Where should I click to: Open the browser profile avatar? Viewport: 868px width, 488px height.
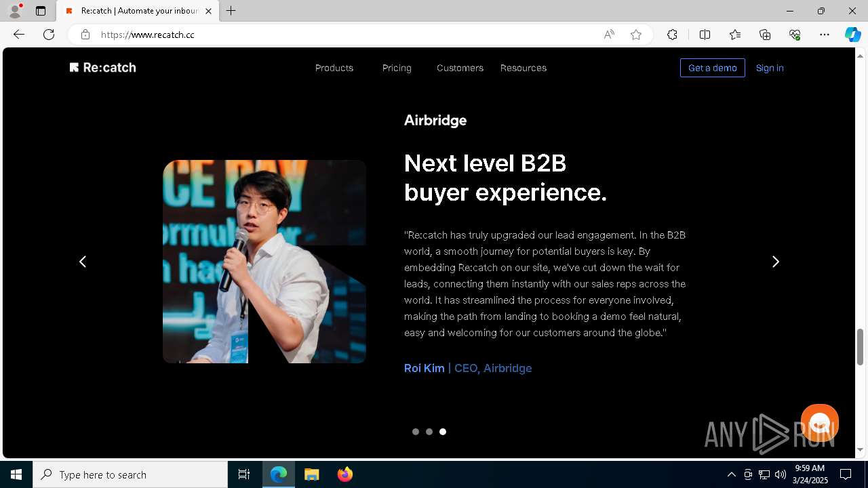[x=15, y=11]
